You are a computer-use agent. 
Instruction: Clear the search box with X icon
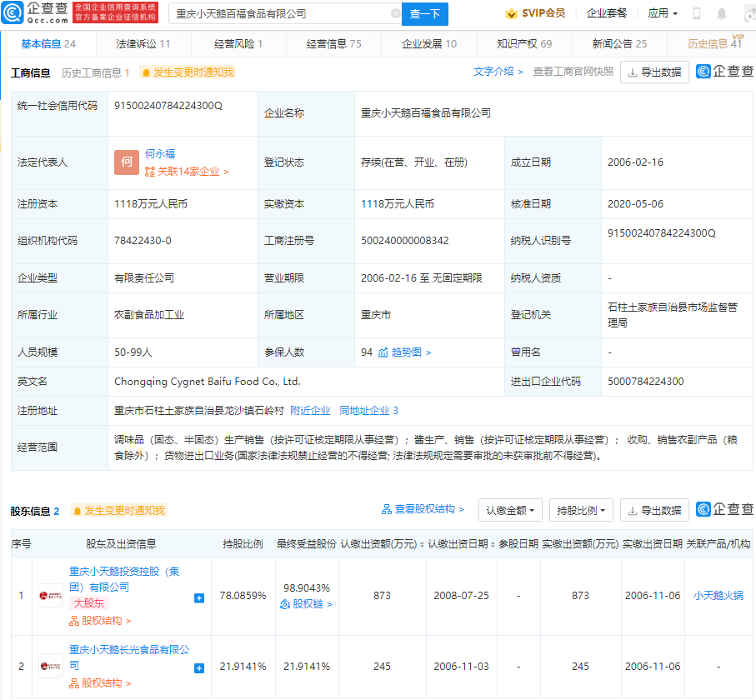pos(395,13)
